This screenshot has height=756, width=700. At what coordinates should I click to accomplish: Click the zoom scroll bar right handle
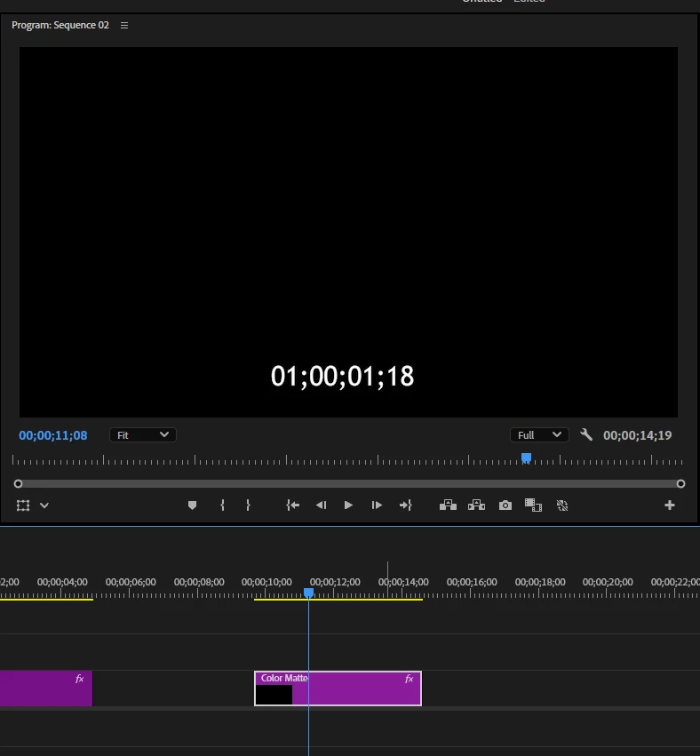pyautogui.click(x=680, y=483)
